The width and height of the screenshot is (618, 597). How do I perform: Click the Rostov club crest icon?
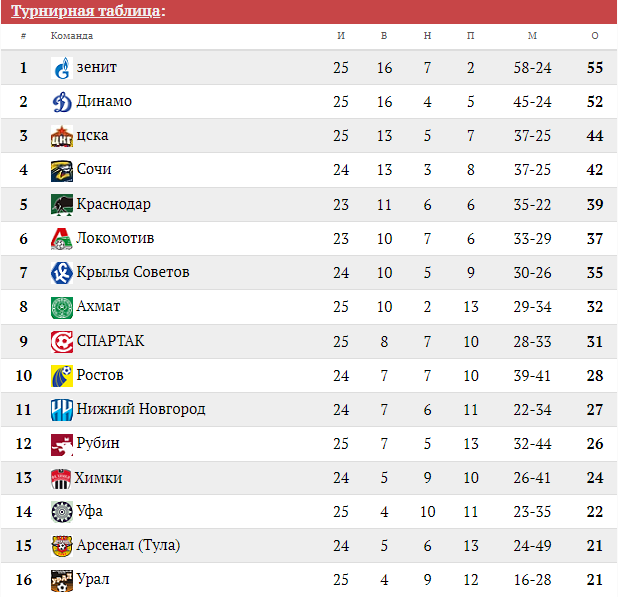pos(62,376)
